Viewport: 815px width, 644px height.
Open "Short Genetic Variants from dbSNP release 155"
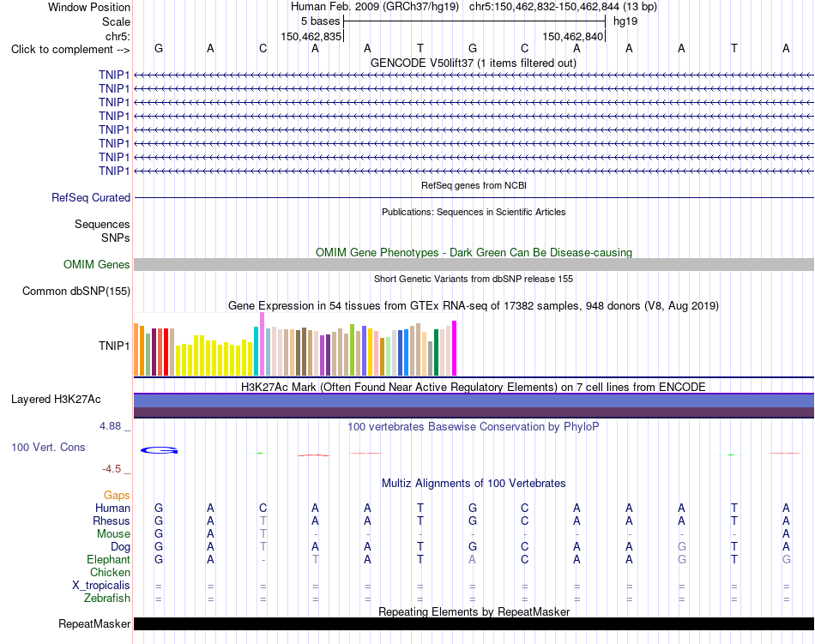point(474,279)
